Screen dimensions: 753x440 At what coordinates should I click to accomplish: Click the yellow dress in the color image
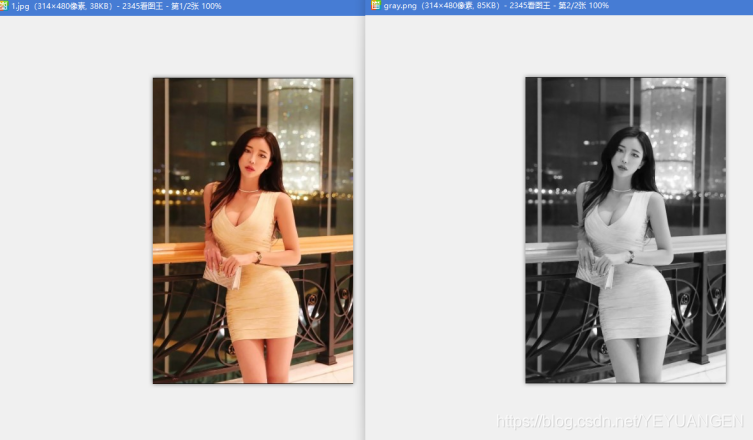(258, 290)
